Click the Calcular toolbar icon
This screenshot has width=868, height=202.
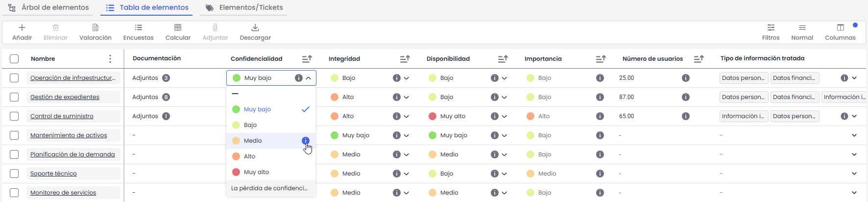178,28
